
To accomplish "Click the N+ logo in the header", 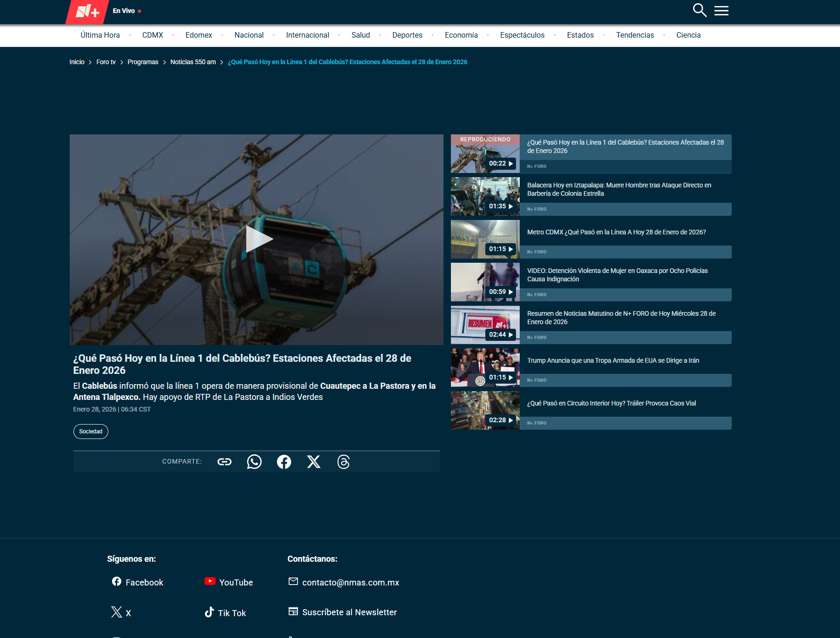I will 87,11.
